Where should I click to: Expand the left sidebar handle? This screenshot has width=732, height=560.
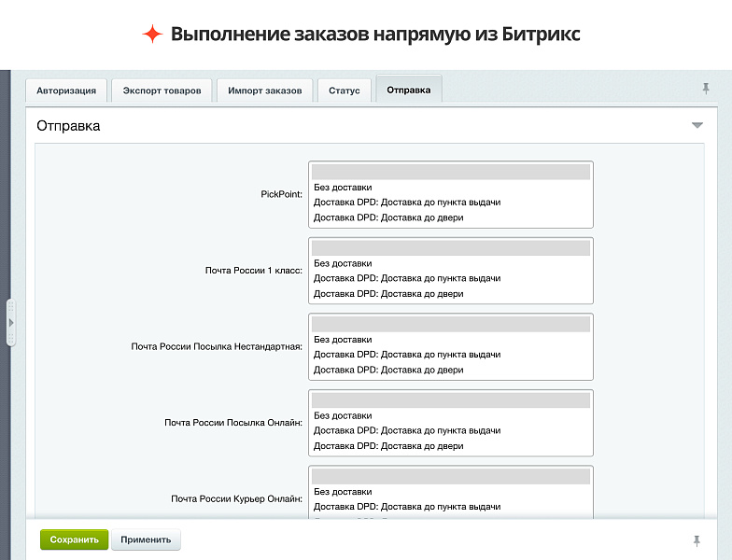pos(11,322)
